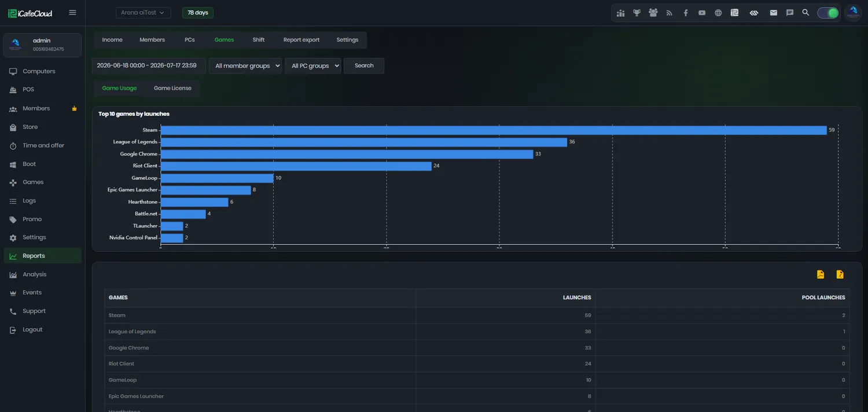
Task: Open the mail envelope icon
Action: pos(774,13)
